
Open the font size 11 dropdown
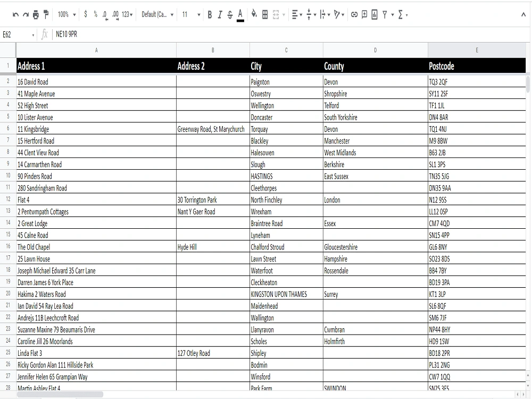pos(191,14)
